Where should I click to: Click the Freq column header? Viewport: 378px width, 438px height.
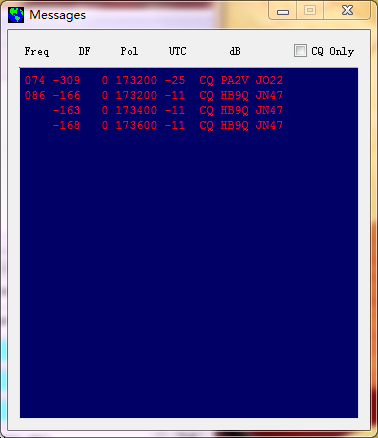37,51
